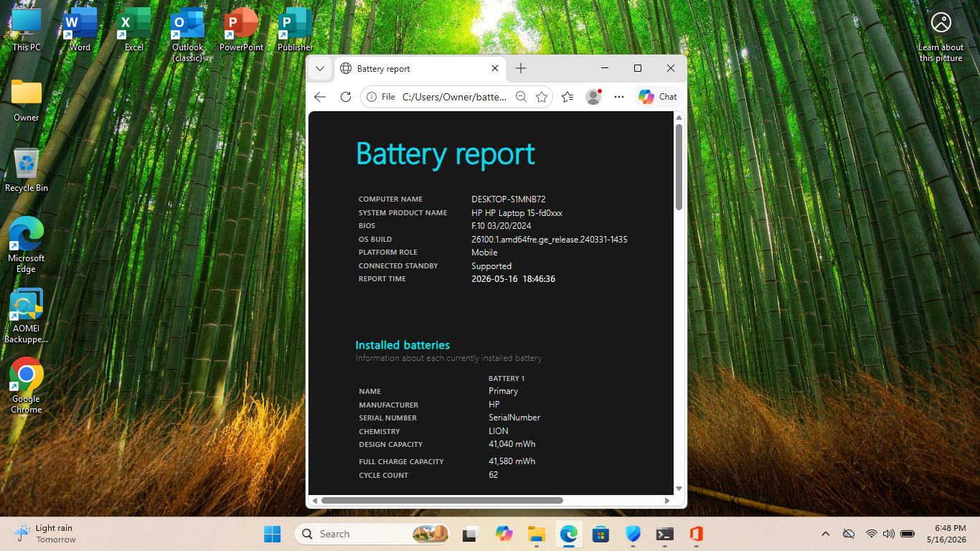Open Google Chrome desktop shortcut
This screenshot has width=980, height=551.
point(27,386)
